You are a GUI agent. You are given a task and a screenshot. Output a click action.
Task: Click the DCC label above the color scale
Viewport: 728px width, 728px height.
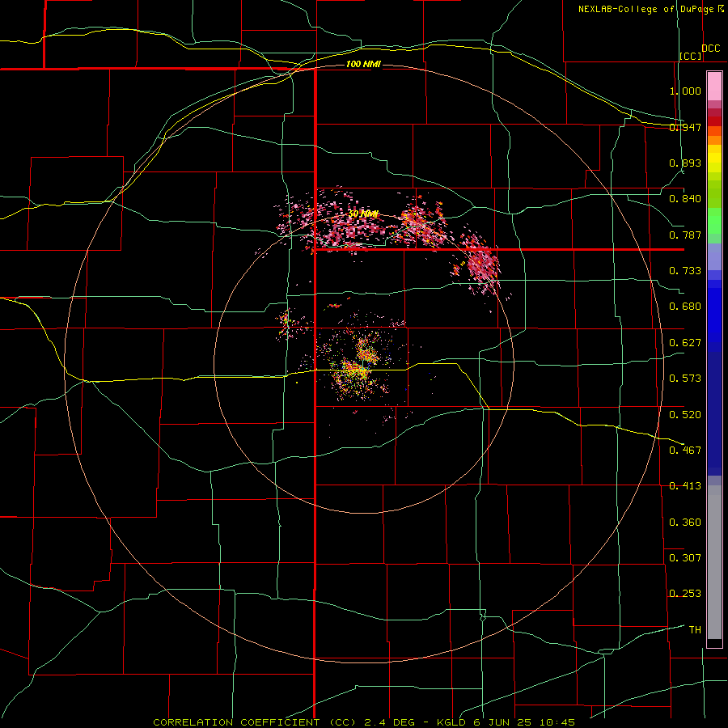711,49
